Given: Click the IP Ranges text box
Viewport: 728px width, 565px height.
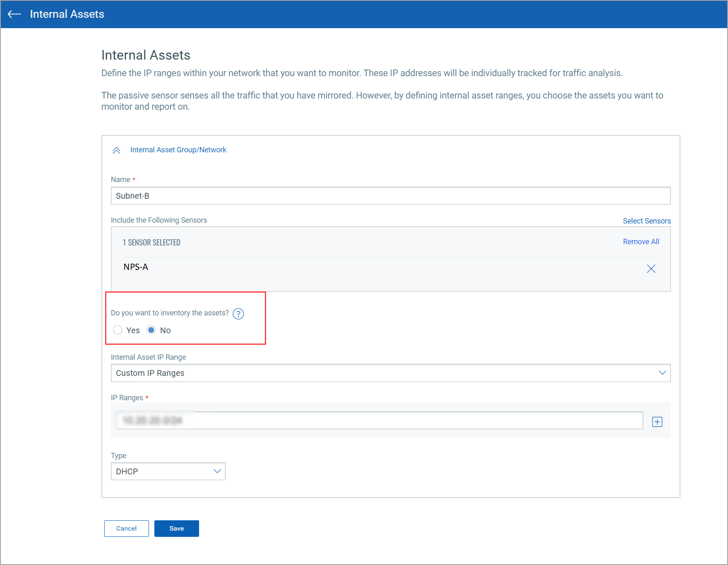Looking at the screenshot, I should tap(372, 420).
